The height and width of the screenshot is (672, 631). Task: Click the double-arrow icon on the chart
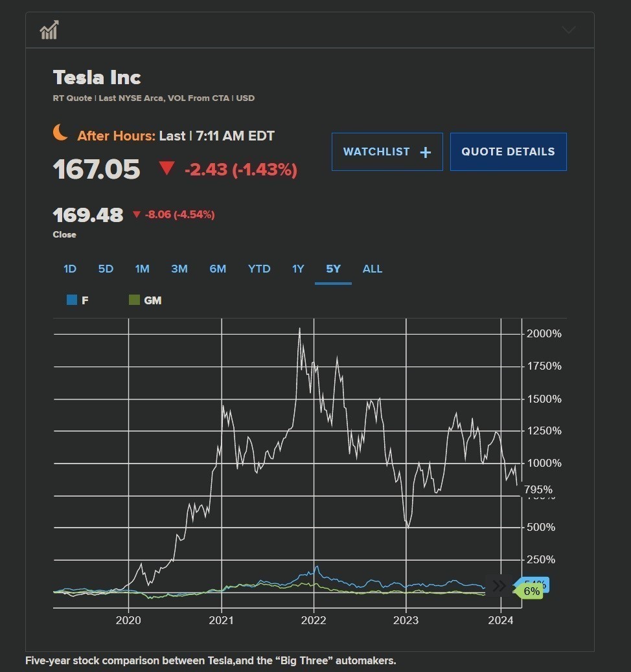pos(499,586)
